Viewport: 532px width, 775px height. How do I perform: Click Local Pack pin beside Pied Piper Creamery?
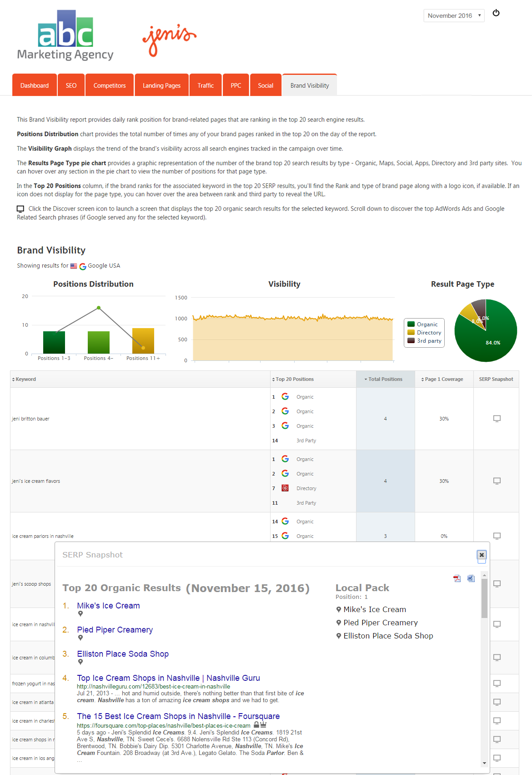[x=339, y=623]
